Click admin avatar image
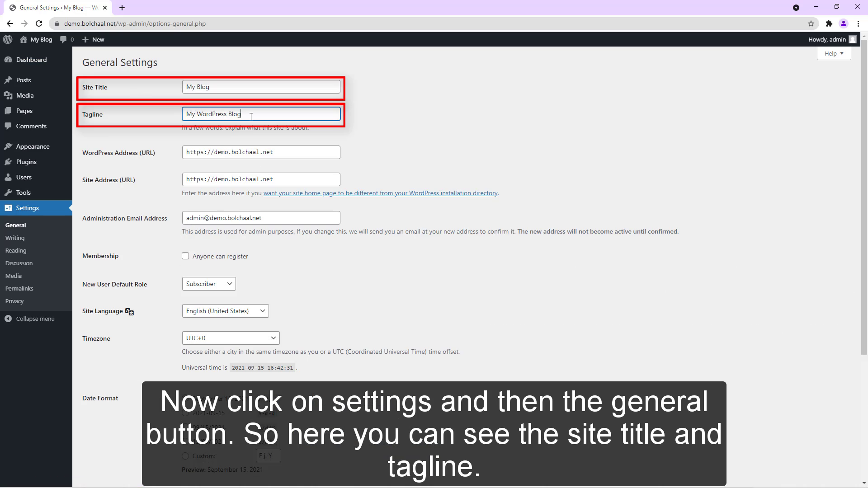 tap(853, 39)
